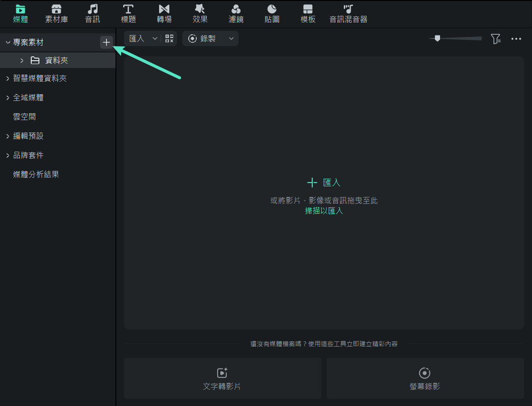532x406 pixels.
Task: Click the plus 匯入 in center area
Action: coord(324,182)
